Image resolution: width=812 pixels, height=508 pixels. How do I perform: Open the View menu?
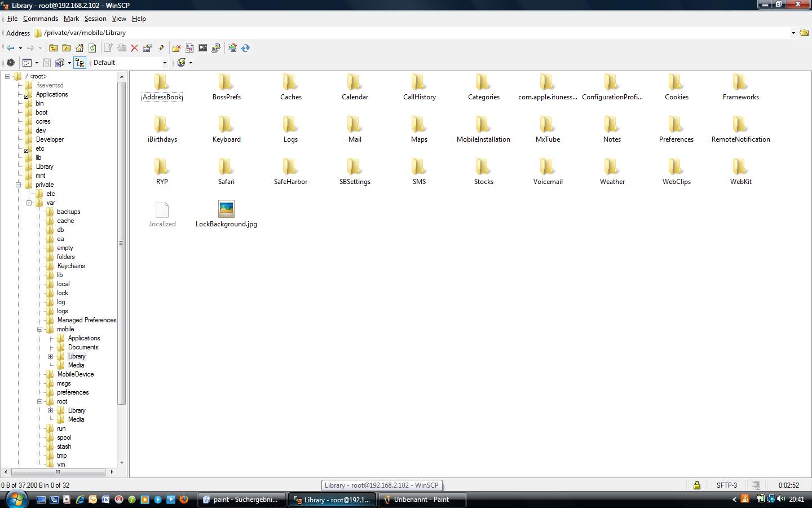point(119,19)
